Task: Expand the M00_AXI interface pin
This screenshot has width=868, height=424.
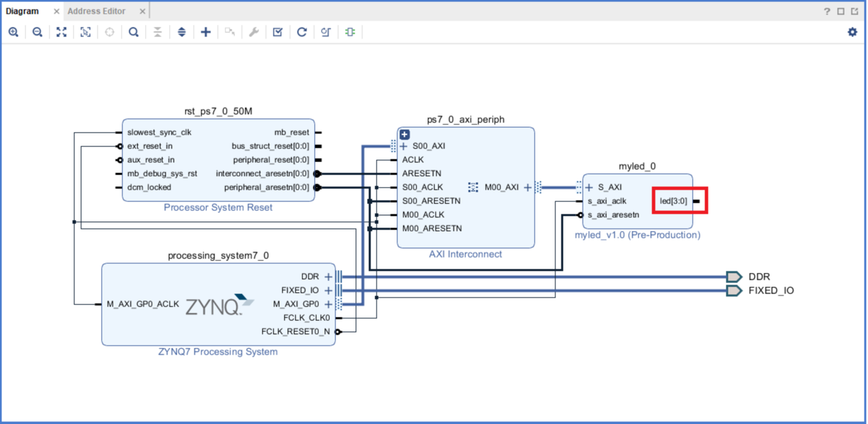Action: [528, 187]
